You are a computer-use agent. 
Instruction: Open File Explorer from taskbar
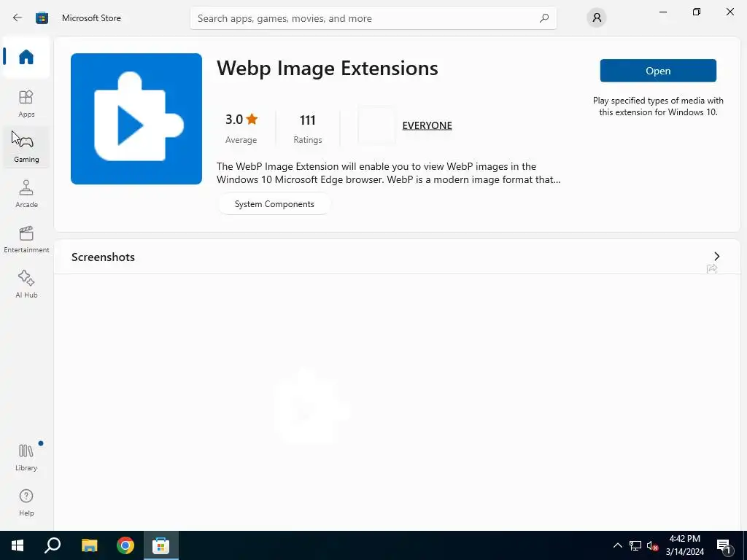[89, 545]
